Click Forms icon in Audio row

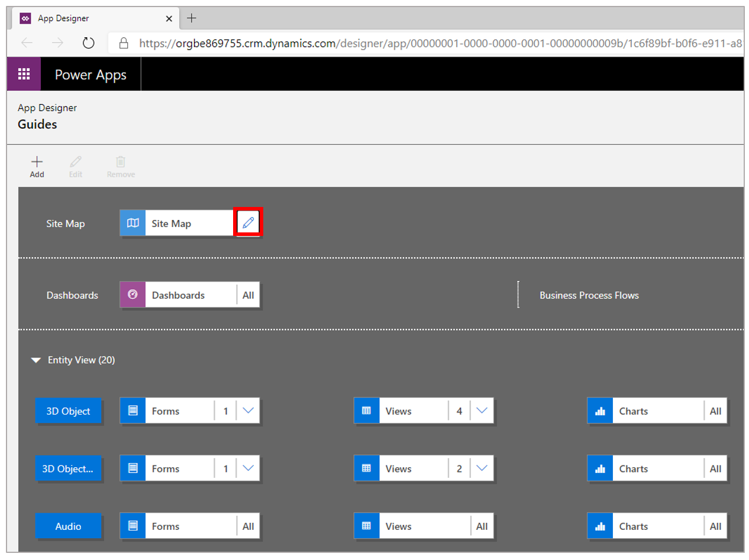[133, 526]
